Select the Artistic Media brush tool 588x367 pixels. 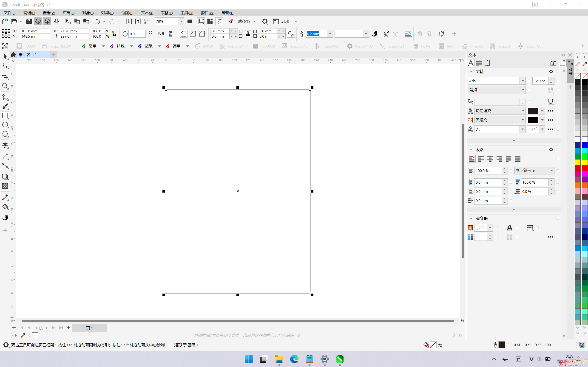coord(5,106)
